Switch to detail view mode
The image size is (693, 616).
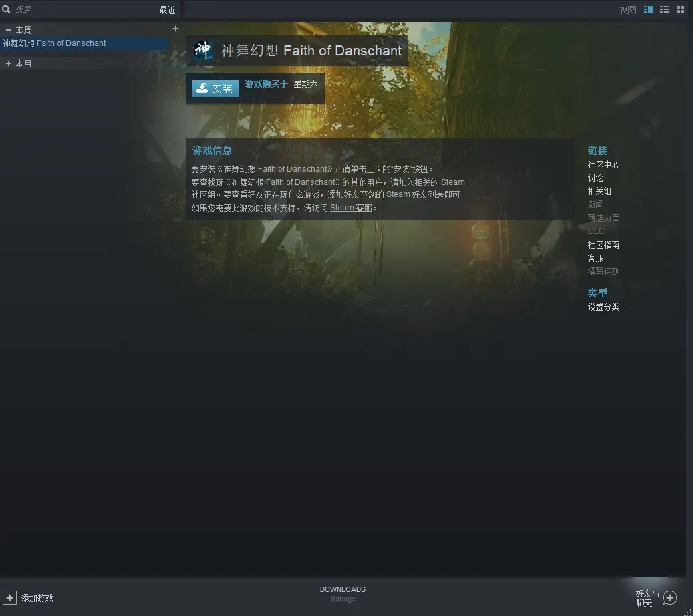648,9
